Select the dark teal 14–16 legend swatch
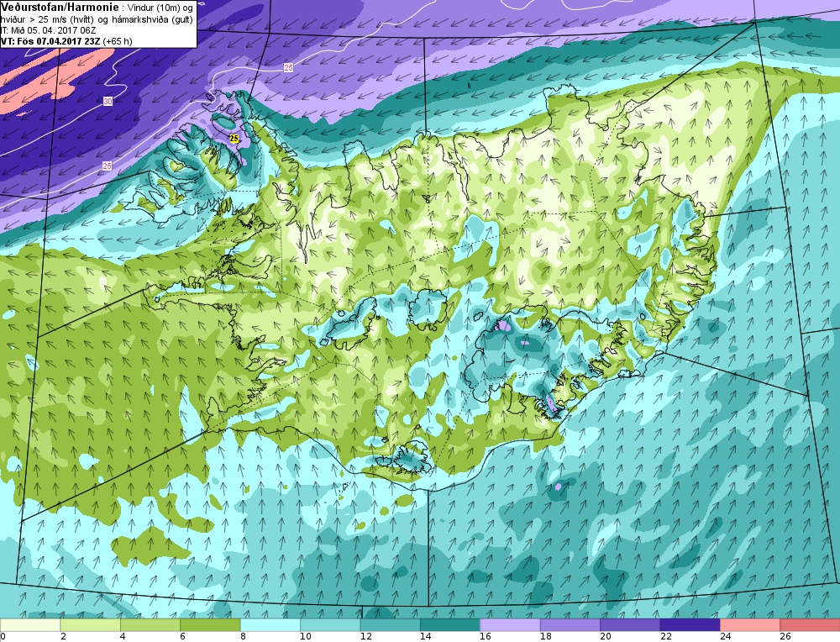This screenshot has width=840, height=642. pos(450,625)
